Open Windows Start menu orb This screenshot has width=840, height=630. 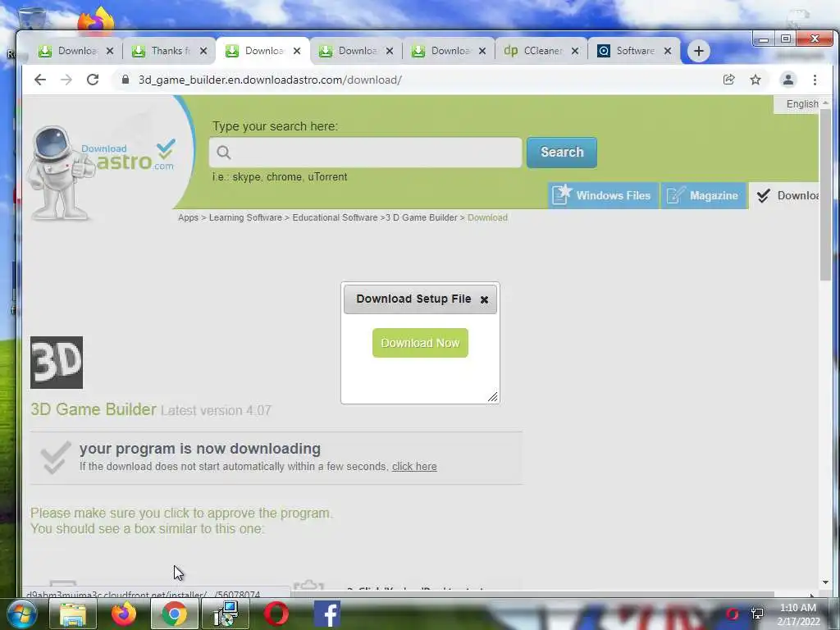[22, 614]
